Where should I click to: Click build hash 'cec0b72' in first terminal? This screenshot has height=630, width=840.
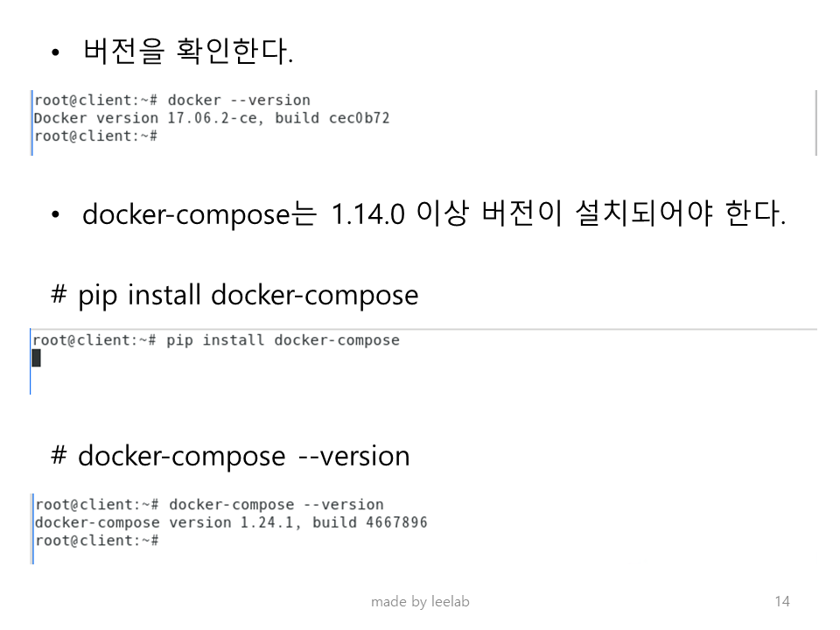(359, 118)
